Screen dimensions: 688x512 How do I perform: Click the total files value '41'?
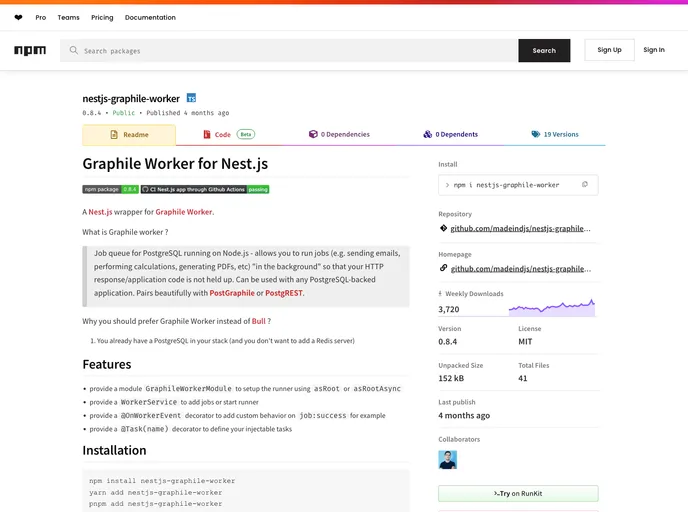tap(523, 378)
